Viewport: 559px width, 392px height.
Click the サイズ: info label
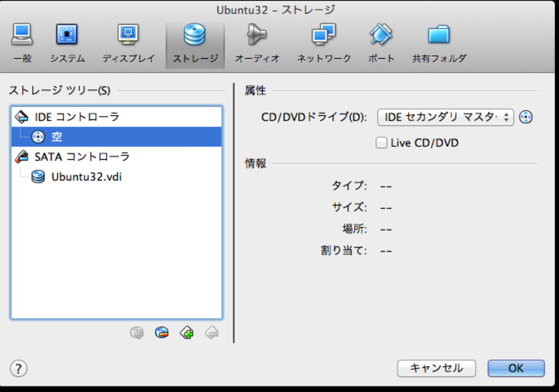pyautogui.click(x=349, y=207)
